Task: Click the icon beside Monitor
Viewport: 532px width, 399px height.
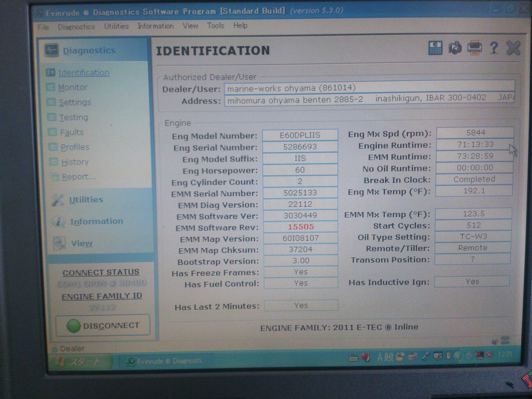Action: [x=51, y=87]
